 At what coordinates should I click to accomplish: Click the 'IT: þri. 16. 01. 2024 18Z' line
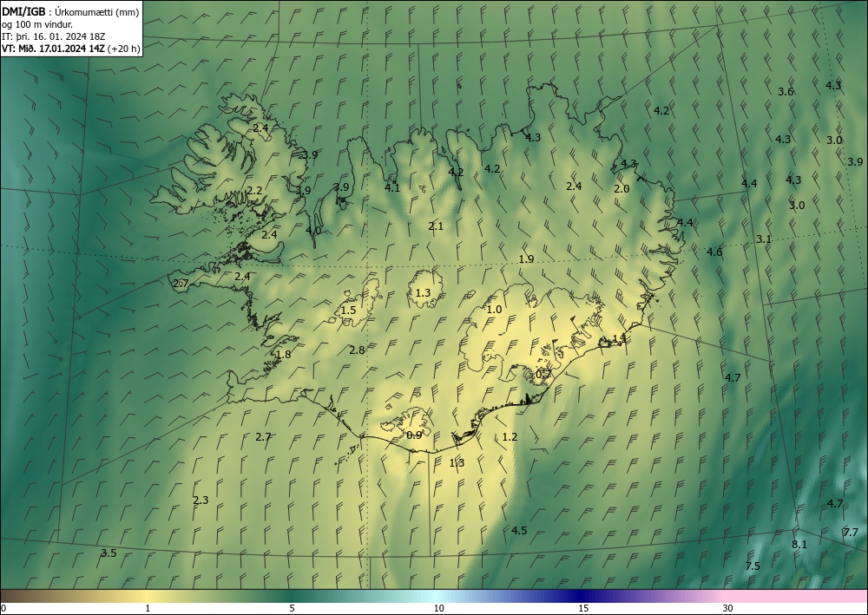[x=54, y=36]
